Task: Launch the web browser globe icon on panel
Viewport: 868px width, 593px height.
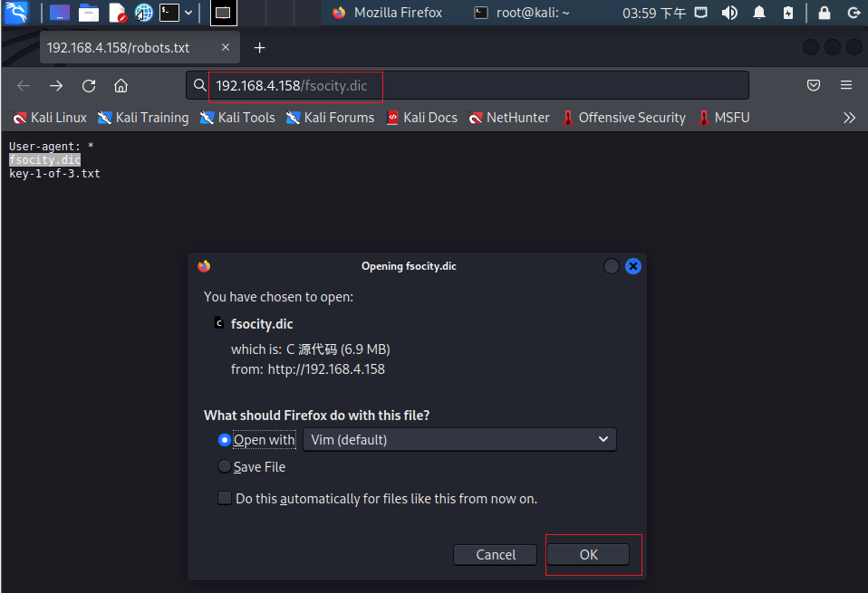Action: [x=142, y=13]
